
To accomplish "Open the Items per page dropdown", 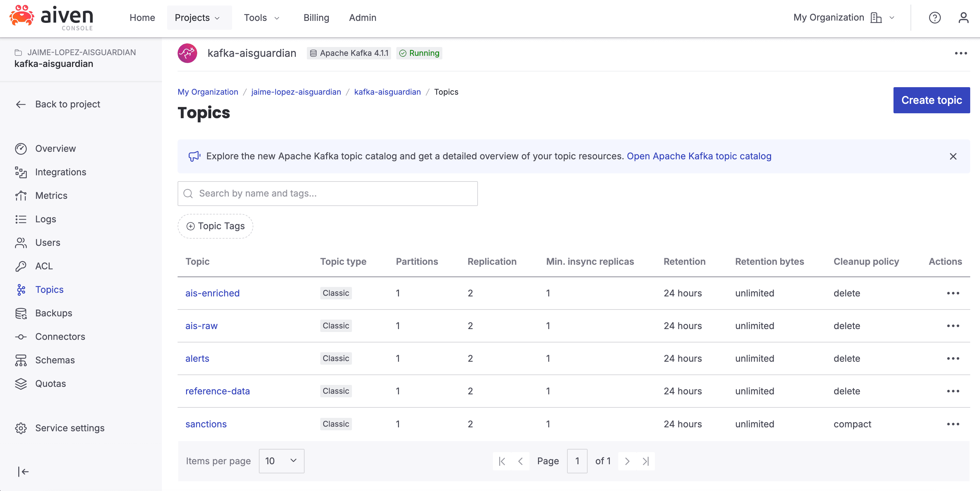I will 281,461.
